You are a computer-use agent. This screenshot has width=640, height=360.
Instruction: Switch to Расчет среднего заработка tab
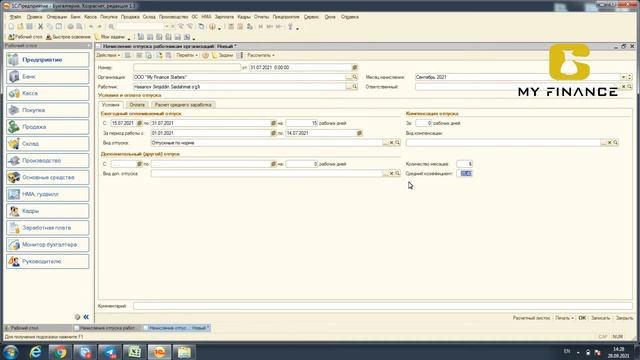click(183, 105)
